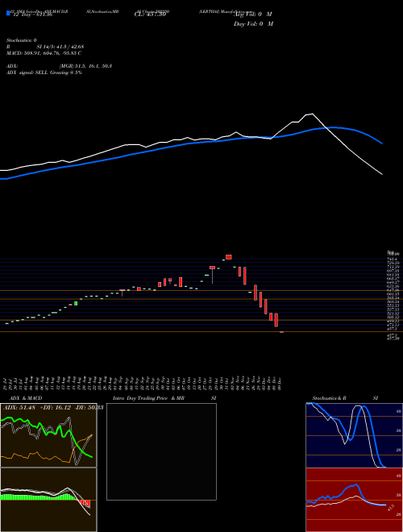Click the peak of the white price line
Screen dimensions: 403x532
click(x=311, y=114)
